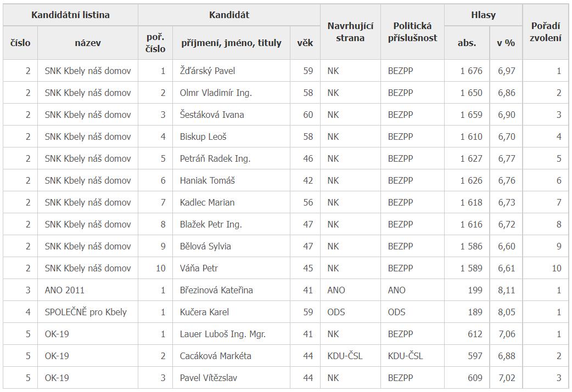Click the 'věk' column subheader
Viewport: 572px width, 392px height.
tap(305, 43)
